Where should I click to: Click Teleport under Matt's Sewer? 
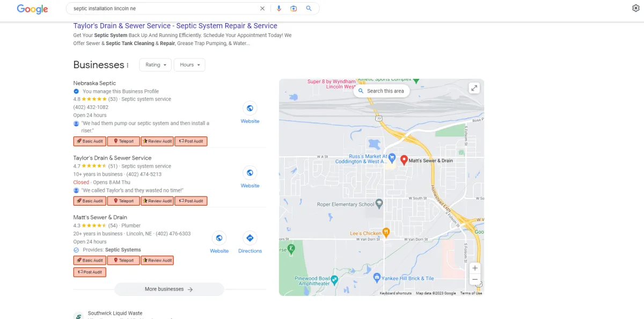123,260
